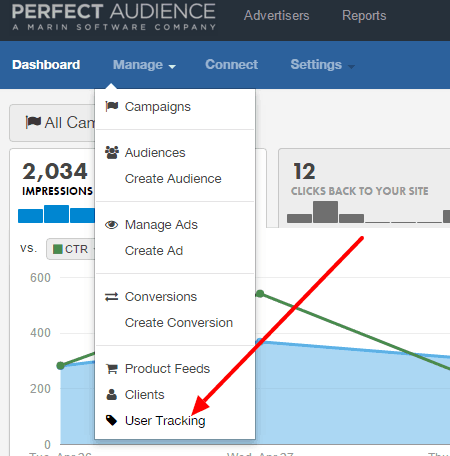Click the eye icon beside Manage Ads
450x456 pixels.
[112, 225]
